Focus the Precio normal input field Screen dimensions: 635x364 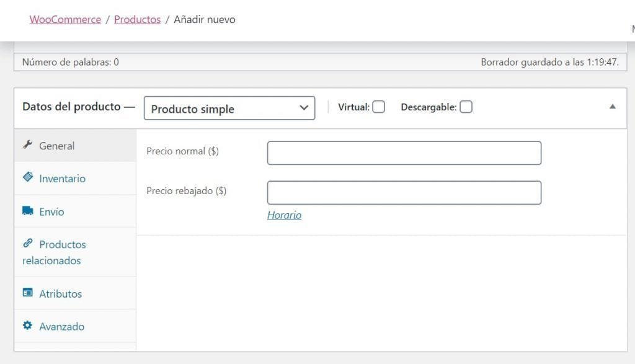point(404,153)
